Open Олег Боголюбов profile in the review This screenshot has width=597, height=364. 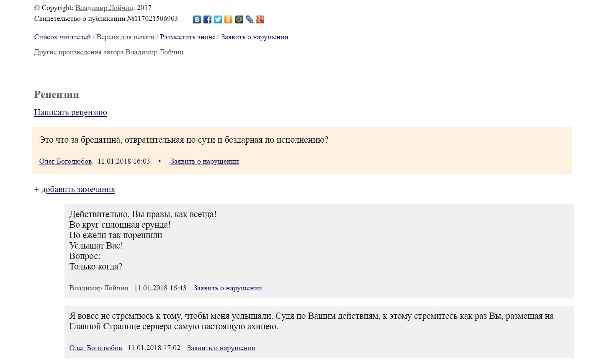click(x=65, y=161)
